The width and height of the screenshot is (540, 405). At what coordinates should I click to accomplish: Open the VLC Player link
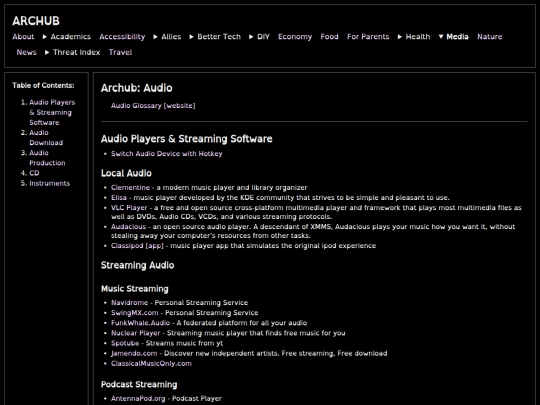pyautogui.click(x=129, y=208)
